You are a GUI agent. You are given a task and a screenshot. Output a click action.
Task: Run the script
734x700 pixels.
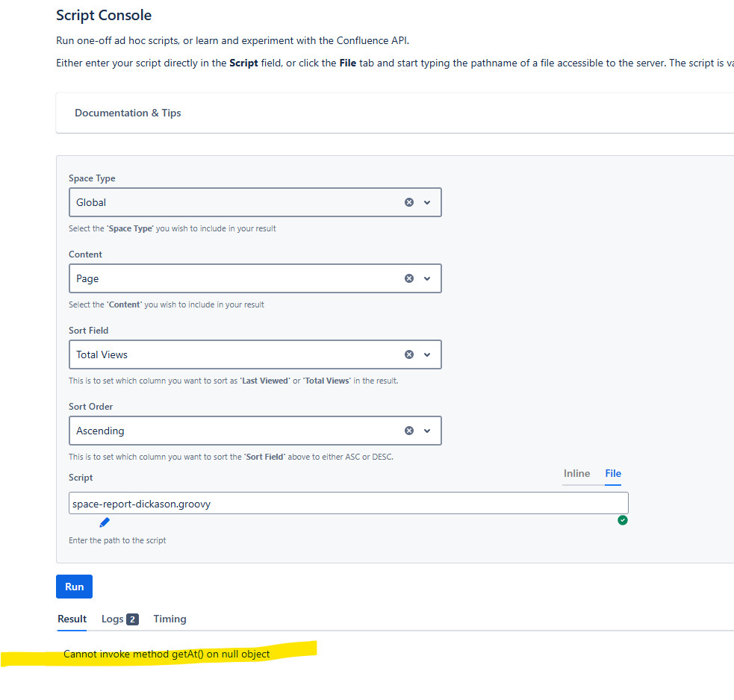(74, 587)
